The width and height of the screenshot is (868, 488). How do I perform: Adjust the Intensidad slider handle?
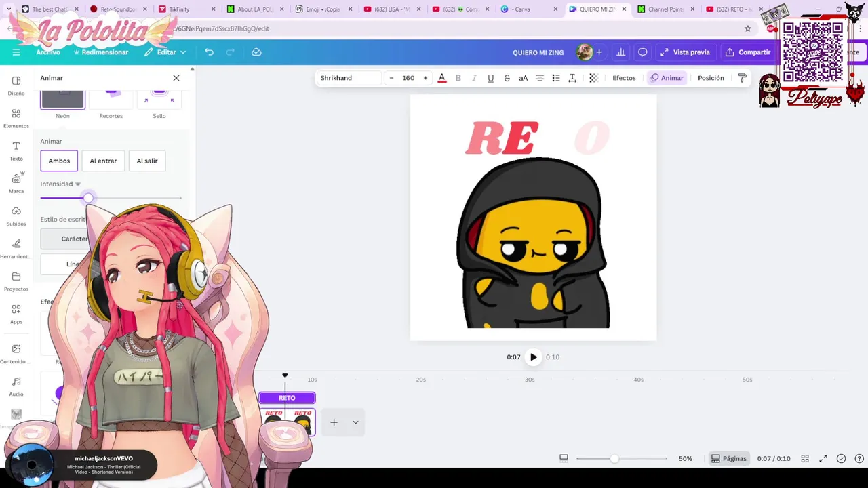click(x=88, y=198)
